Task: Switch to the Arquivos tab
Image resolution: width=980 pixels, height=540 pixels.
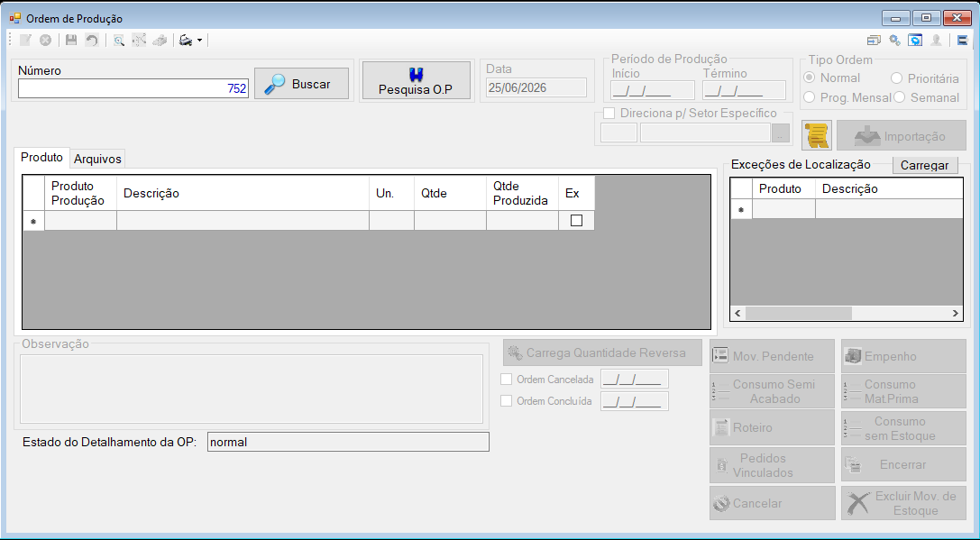Action: [x=97, y=159]
